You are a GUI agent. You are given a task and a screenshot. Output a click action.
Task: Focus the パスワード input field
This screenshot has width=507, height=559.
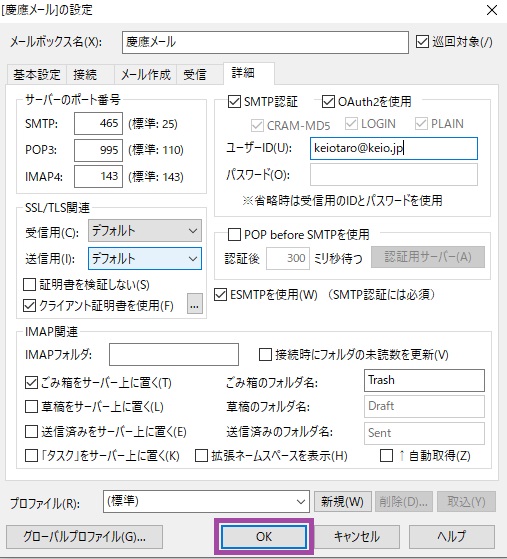click(394, 174)
